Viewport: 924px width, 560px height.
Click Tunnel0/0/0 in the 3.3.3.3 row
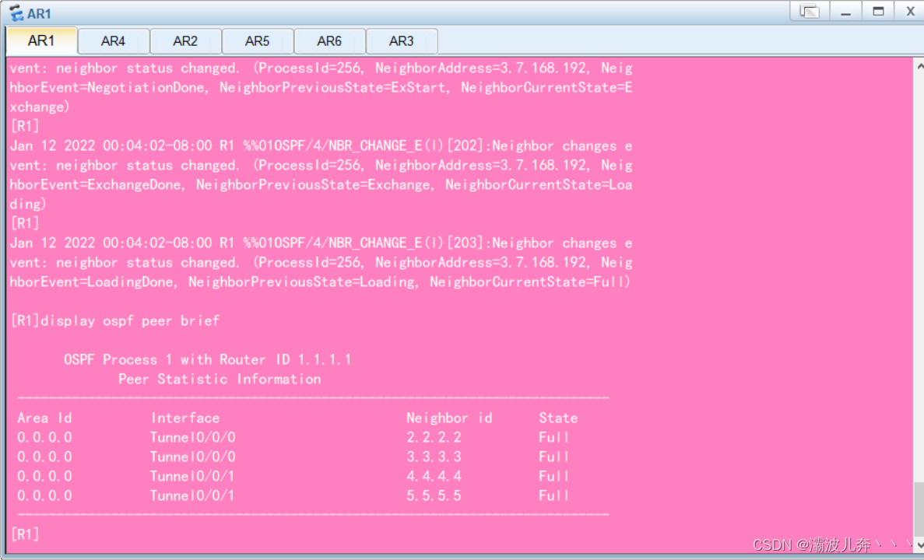click(x=193, y=457)
